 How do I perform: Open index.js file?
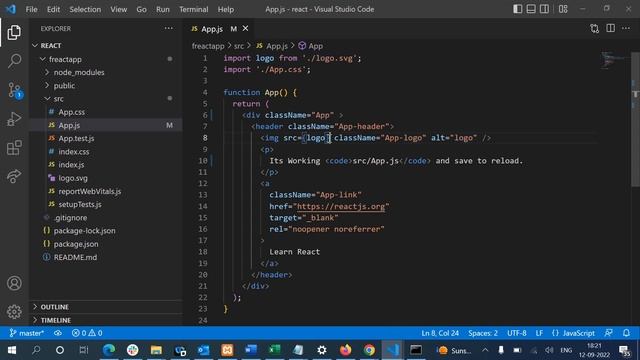(106, 165)
